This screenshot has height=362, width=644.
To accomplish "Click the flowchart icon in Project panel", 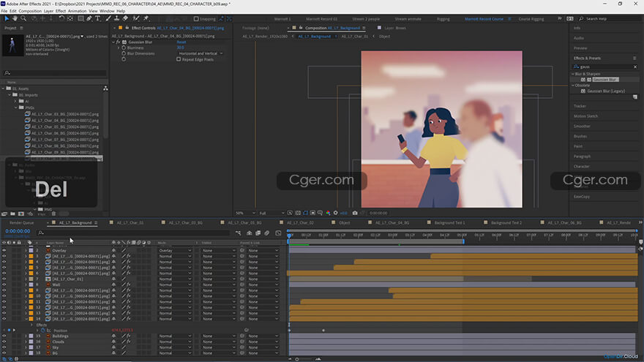I will [105, 88].
